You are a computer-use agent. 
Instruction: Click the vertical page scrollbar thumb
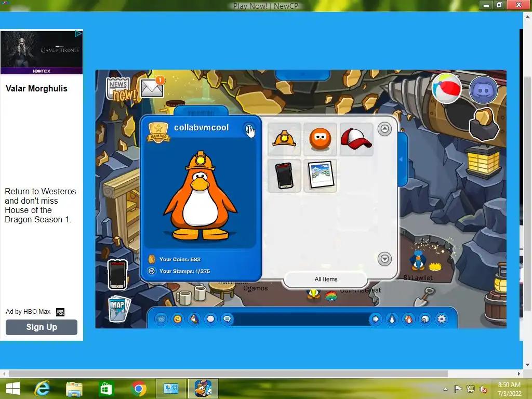[527, 194]
